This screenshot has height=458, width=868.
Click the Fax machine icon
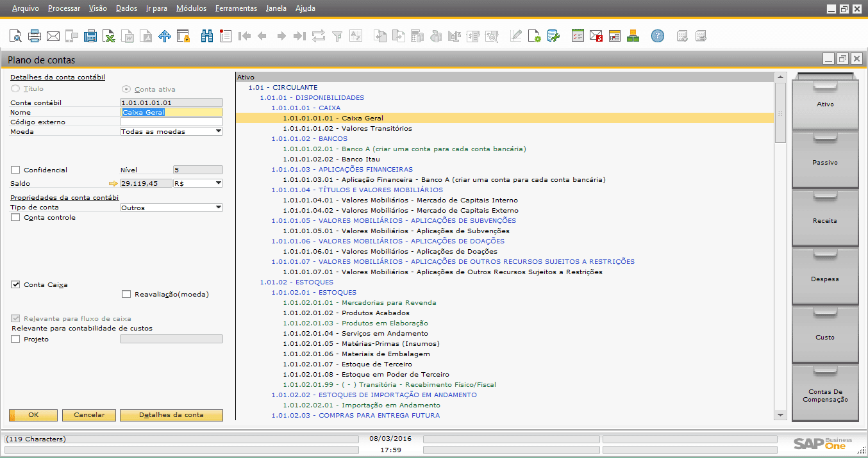point(90,36)
